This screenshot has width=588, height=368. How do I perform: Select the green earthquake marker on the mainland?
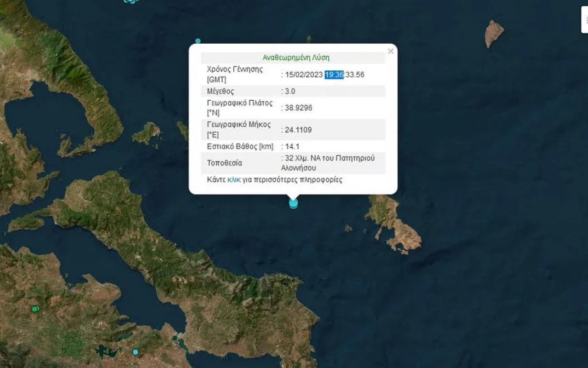(35, 309)
